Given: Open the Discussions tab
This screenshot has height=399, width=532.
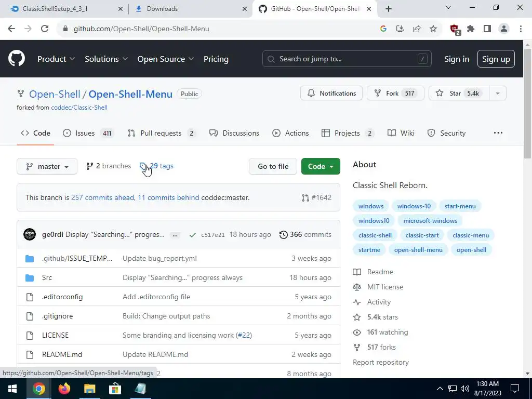Looking at the screenshot, I should [x=234, y=134].
